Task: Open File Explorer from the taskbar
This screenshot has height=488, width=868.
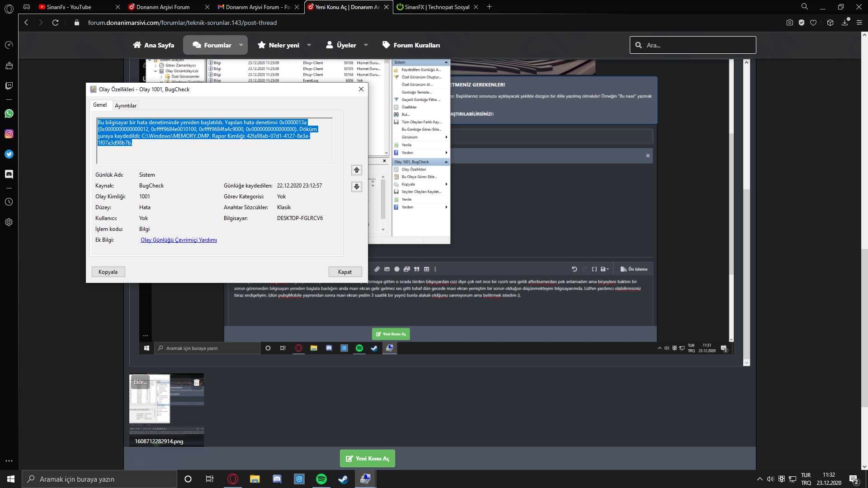Action: tap(255, 479)
